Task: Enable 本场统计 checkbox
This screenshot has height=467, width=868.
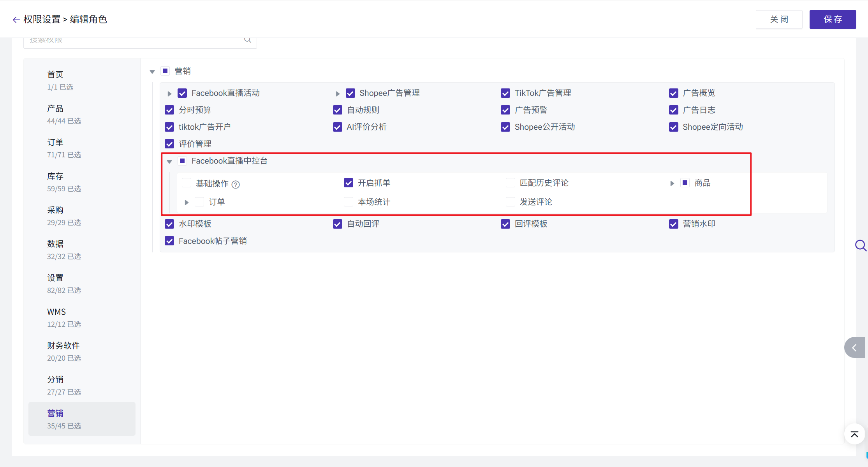Action: pyautogui.click(x=349, y=202)
